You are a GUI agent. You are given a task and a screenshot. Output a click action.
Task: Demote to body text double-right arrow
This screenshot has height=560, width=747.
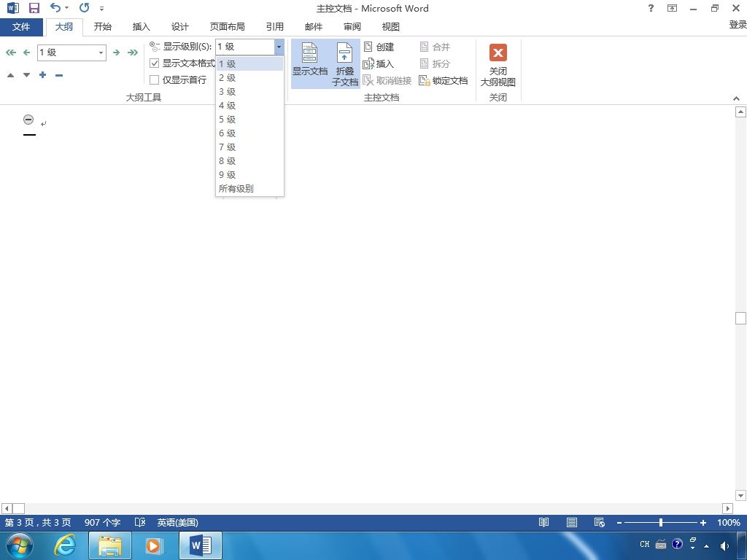133,52
